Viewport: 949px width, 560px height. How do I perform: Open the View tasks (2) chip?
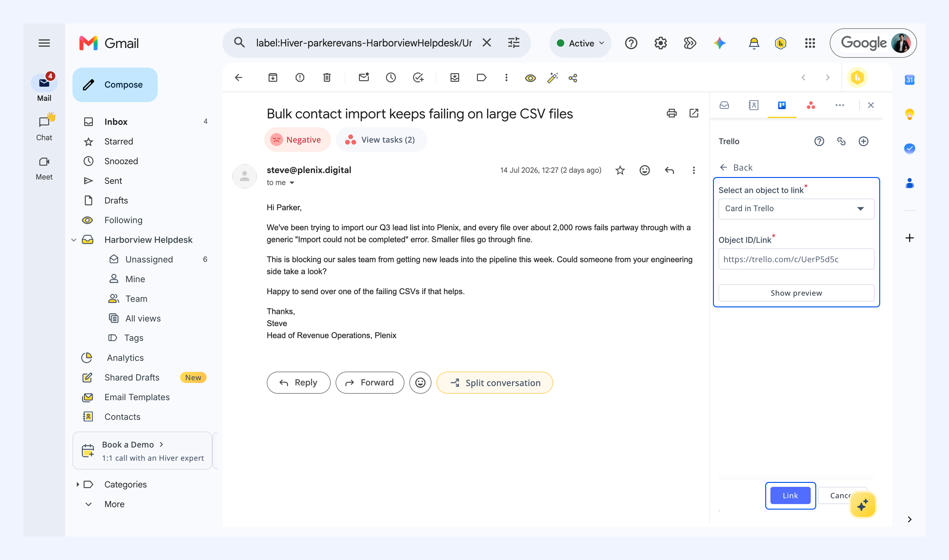[381, 140]
